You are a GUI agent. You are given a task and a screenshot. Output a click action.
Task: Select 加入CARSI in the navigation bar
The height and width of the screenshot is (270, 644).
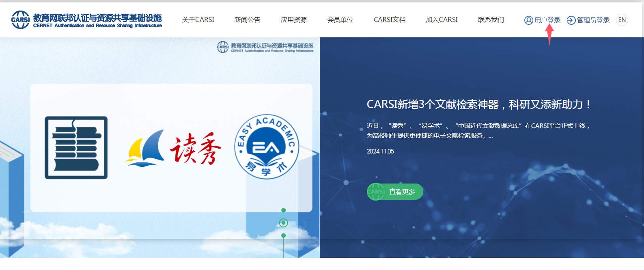(442, 20)
